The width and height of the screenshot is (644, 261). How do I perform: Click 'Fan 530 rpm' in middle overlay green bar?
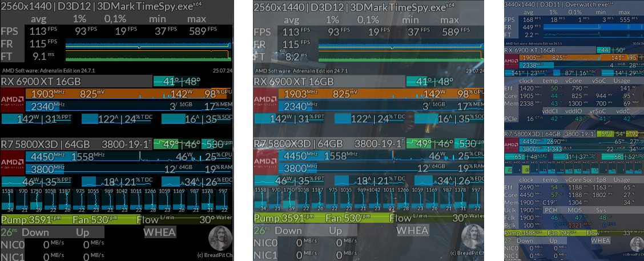click(348, 219)
